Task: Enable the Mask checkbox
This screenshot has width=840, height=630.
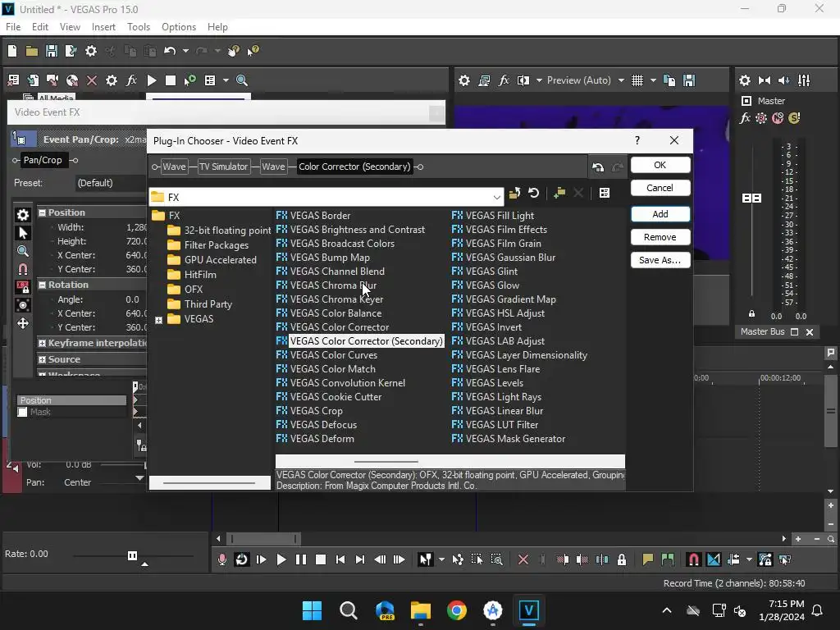Action: [x=22, y=412]
